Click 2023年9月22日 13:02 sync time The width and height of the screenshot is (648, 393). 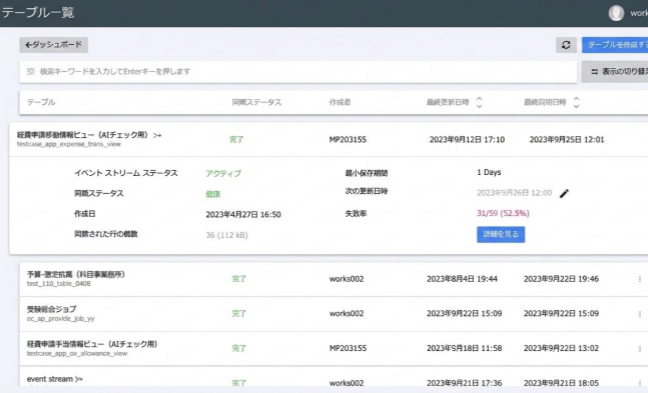tap(561, 348)
